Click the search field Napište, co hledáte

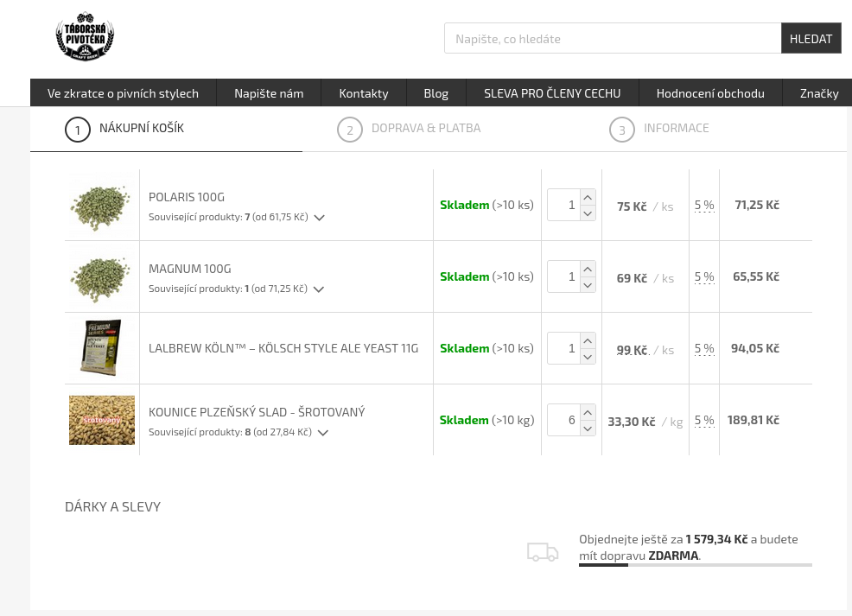(x=612, y=39)
